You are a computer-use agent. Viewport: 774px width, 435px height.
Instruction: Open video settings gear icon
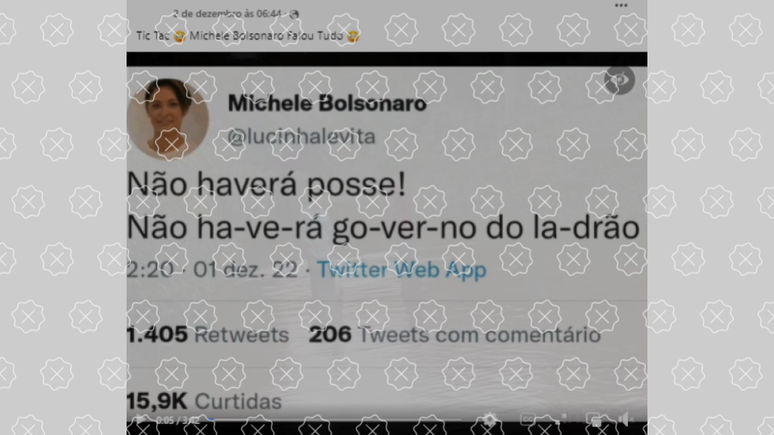pyautogui.click(x=490, y=420)
